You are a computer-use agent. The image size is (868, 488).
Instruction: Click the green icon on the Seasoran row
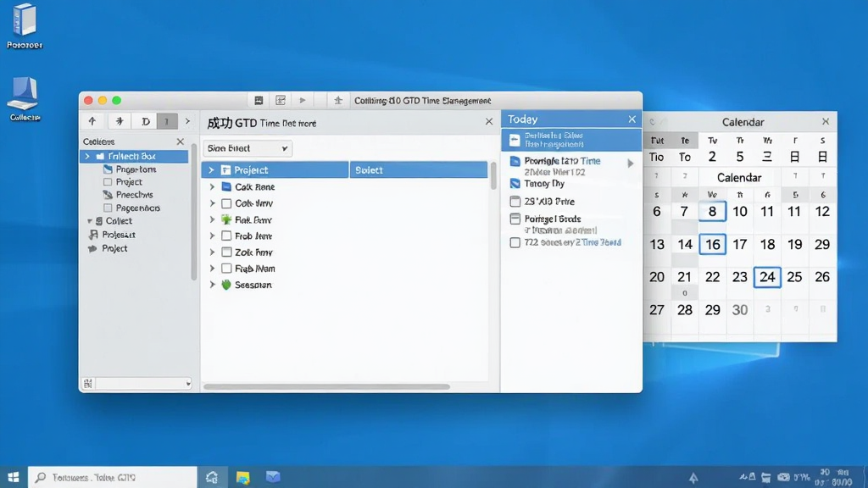[225, 285]
